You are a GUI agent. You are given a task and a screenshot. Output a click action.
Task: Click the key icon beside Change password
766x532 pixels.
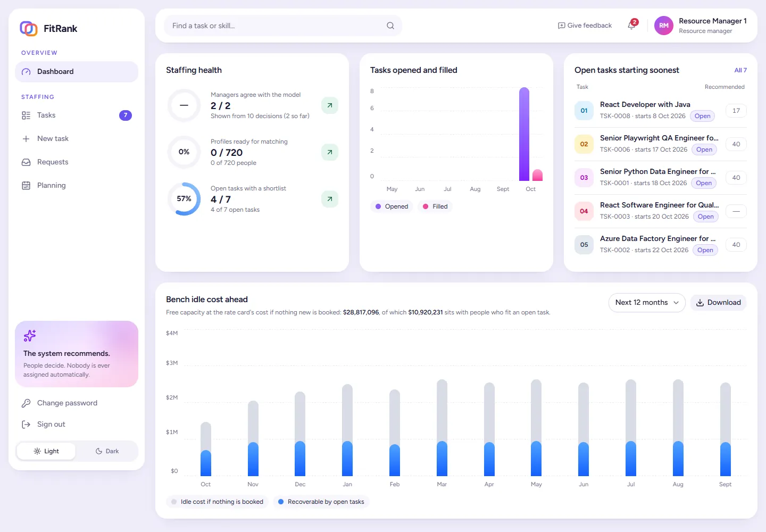26,403
